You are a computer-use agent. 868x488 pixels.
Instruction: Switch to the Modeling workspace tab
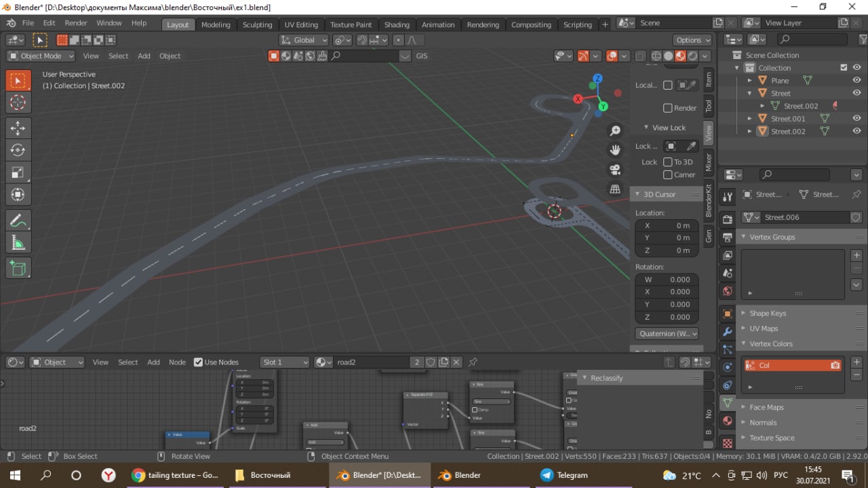(216, 25)
